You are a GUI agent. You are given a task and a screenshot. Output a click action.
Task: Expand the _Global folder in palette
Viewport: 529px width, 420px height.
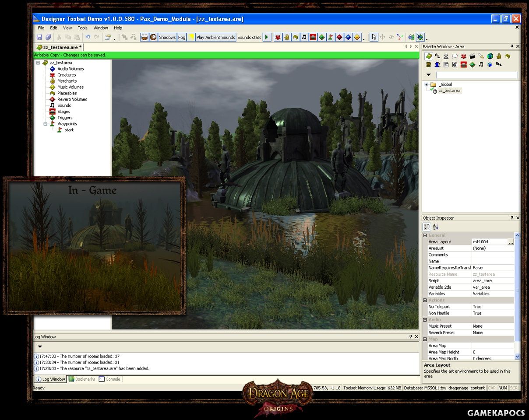coord(427,84)
